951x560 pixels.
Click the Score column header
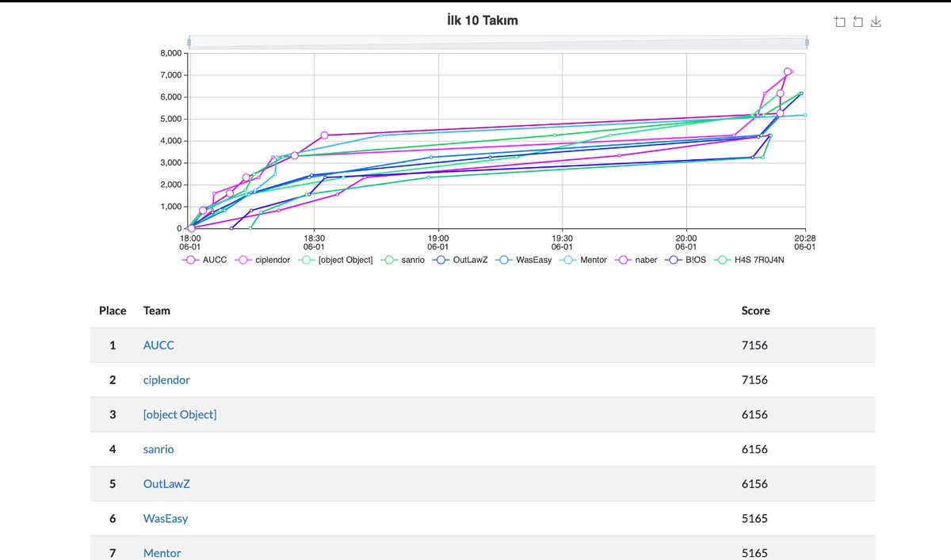click(x=755, y=310)
